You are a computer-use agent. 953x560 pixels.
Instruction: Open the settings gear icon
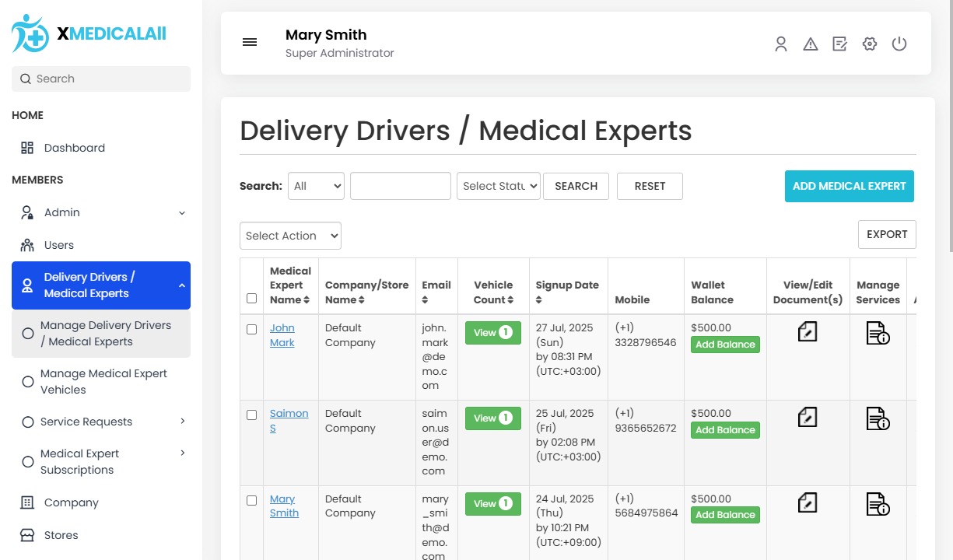pyautogui.click(x=869, y=44)
